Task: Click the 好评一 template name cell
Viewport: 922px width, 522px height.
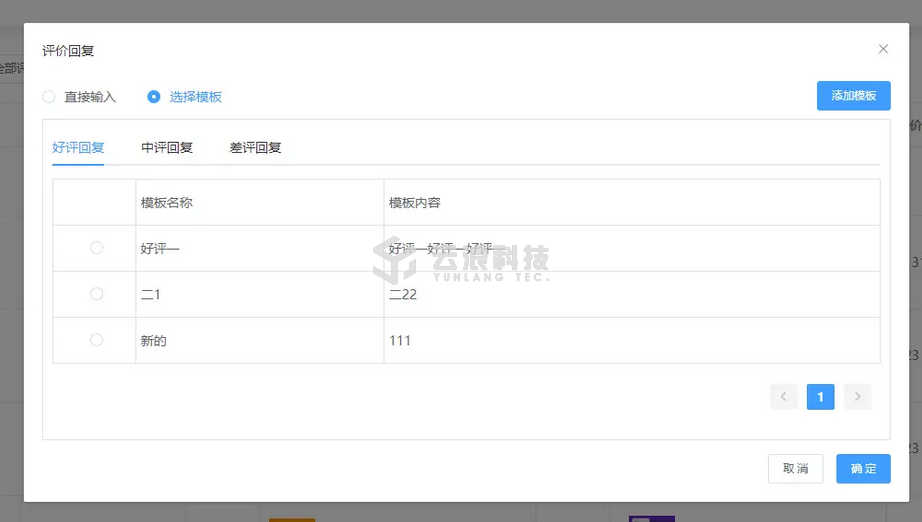Action: coord(160,249)
